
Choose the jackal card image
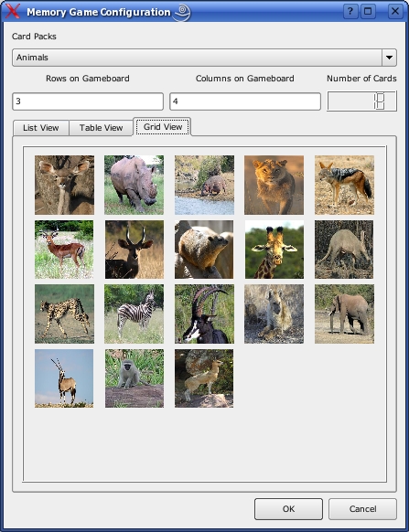pos(344,185)
